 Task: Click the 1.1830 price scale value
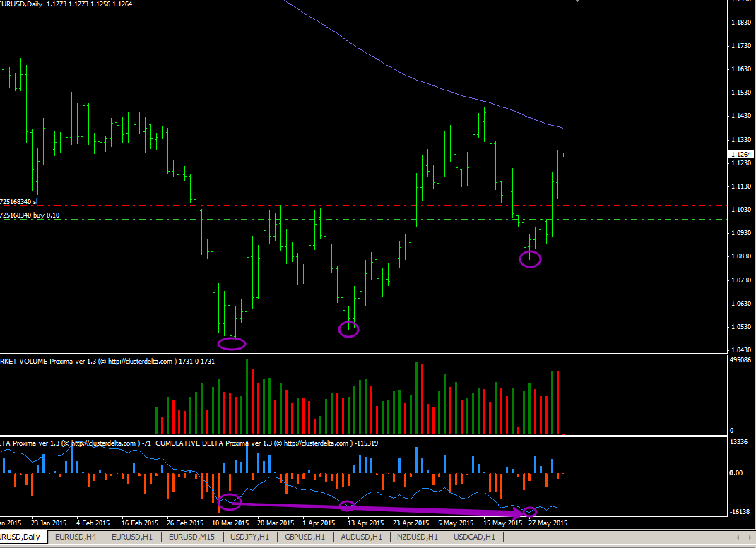(x=741, y=22)
